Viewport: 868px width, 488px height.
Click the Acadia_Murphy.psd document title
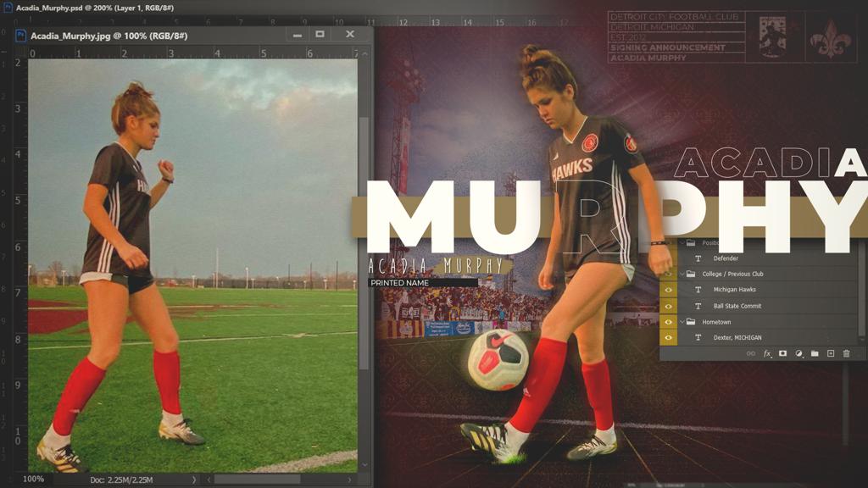click(x=95, y=8)
